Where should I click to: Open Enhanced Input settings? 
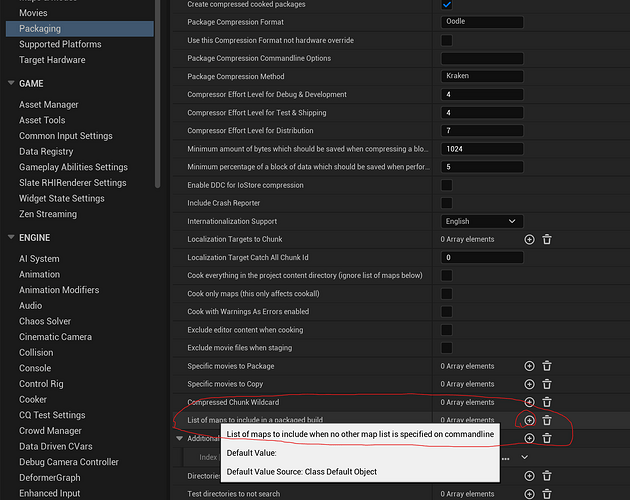(x=49, y=493)
